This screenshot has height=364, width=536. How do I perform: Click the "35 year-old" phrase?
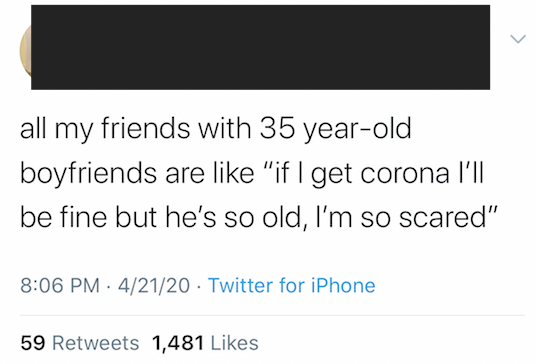pos(335,130)
